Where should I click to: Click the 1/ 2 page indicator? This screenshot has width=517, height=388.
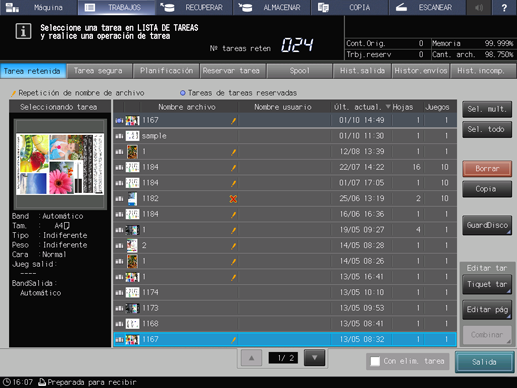283,358
